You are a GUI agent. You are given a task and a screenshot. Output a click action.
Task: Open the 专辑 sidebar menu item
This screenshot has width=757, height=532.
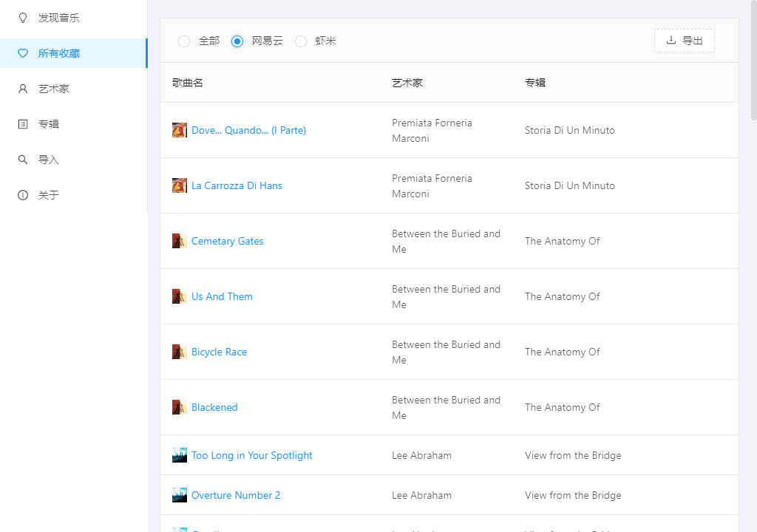click(x=49, y=124)
